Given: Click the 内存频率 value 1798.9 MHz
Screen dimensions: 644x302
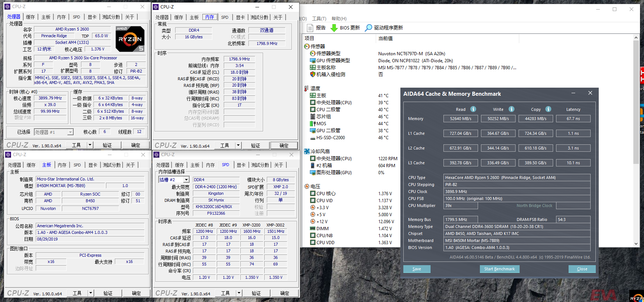Looking at the screenshot, I should [x=239, y=59].
